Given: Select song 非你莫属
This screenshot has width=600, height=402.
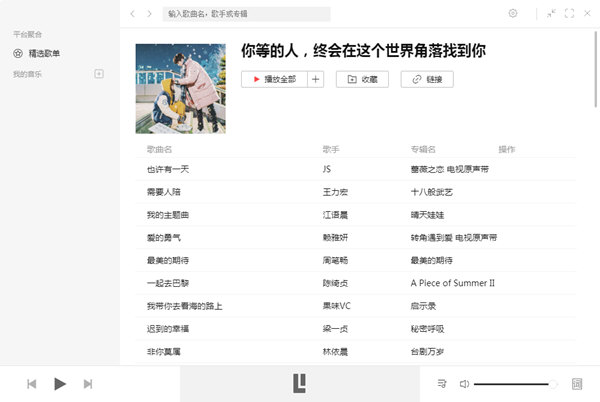Looking at the screenshot, I should point(164,352).
